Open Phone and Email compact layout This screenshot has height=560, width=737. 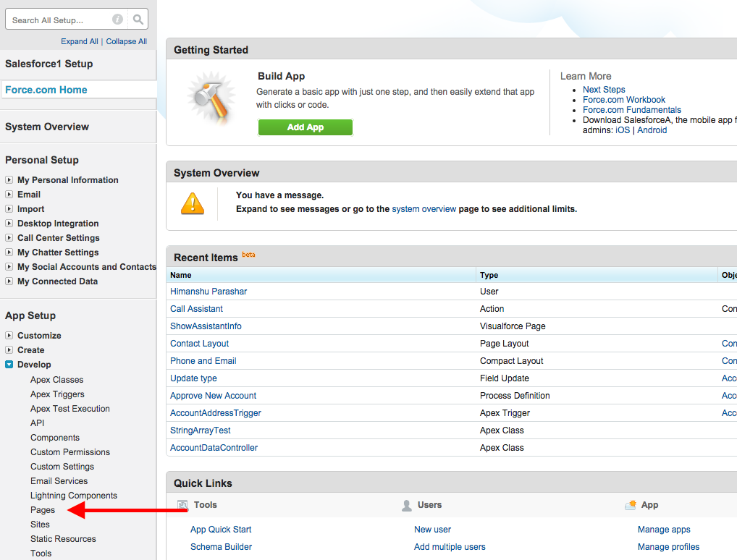pos(203,361)
